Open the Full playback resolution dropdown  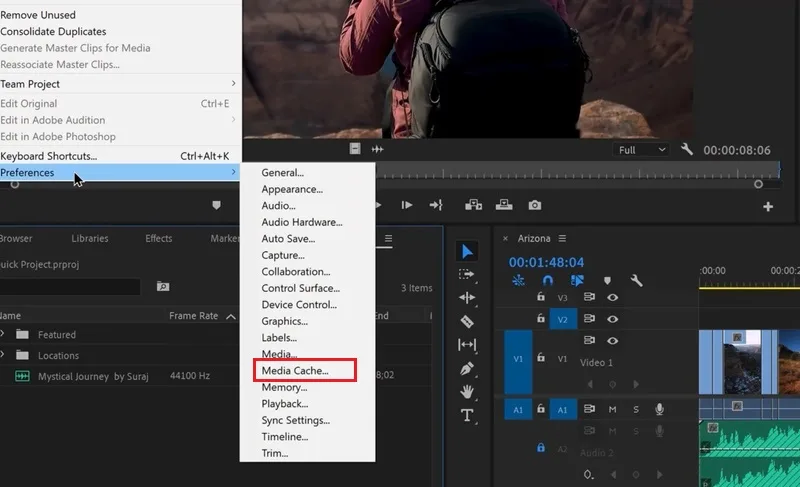click(x=641, y=150)
